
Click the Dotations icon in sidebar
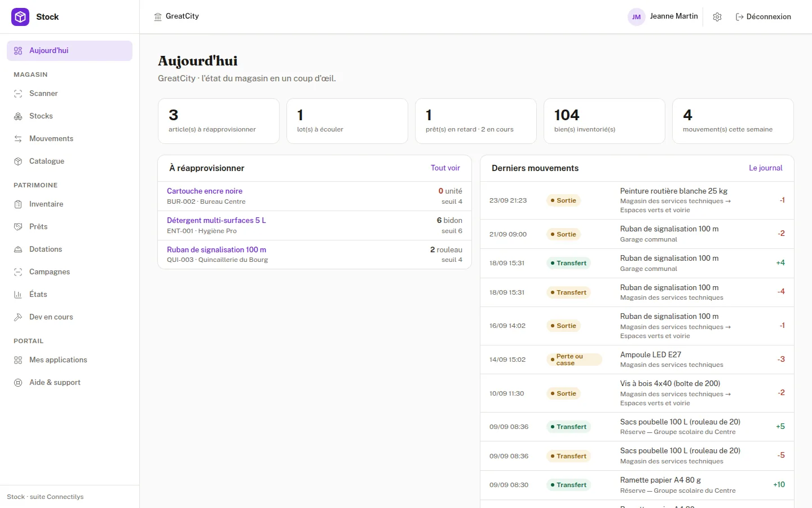(x=18, y=249)
